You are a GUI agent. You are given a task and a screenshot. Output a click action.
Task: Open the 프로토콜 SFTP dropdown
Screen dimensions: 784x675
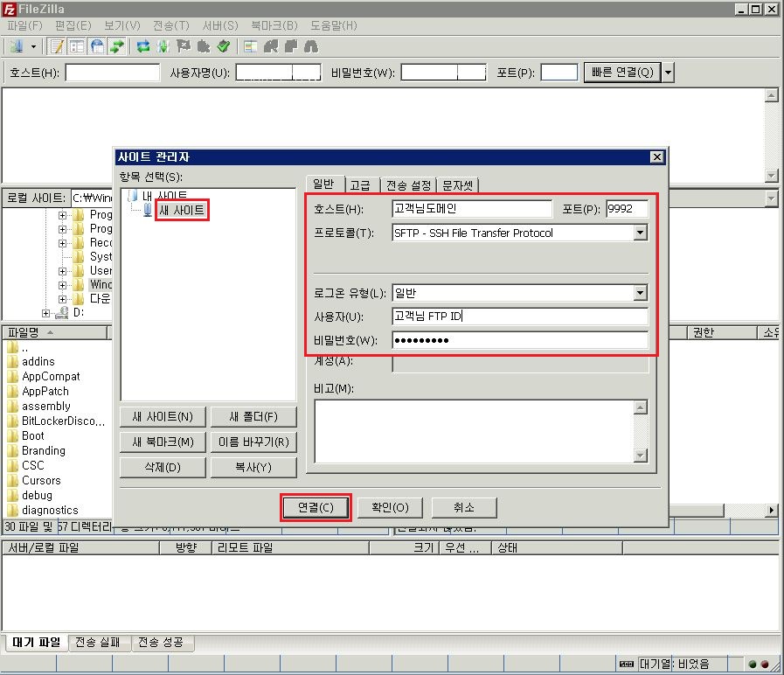(640, 233)
